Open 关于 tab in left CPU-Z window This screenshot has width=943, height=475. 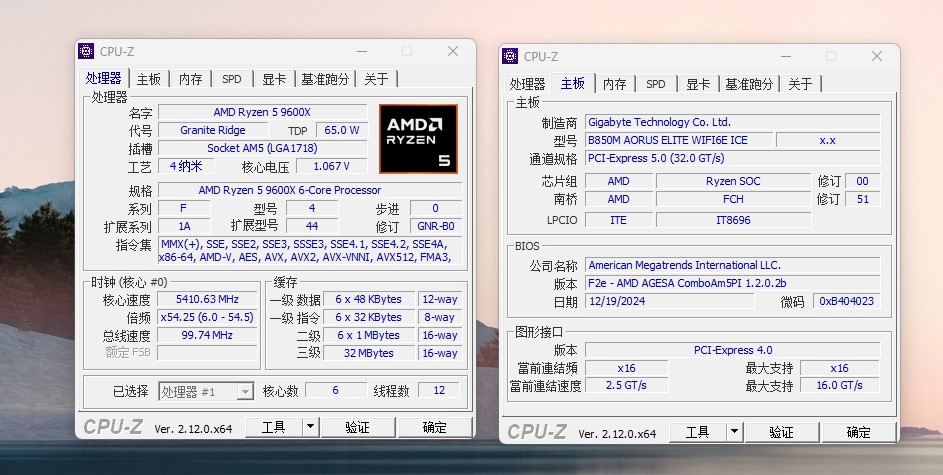[376, 79]
